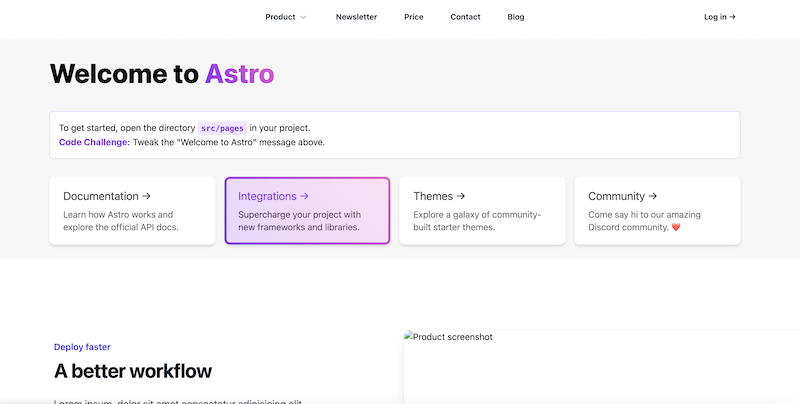This screenshot has height=404, width=800.
Task: Open the Integrations card
Action: (x=307, y=211)
